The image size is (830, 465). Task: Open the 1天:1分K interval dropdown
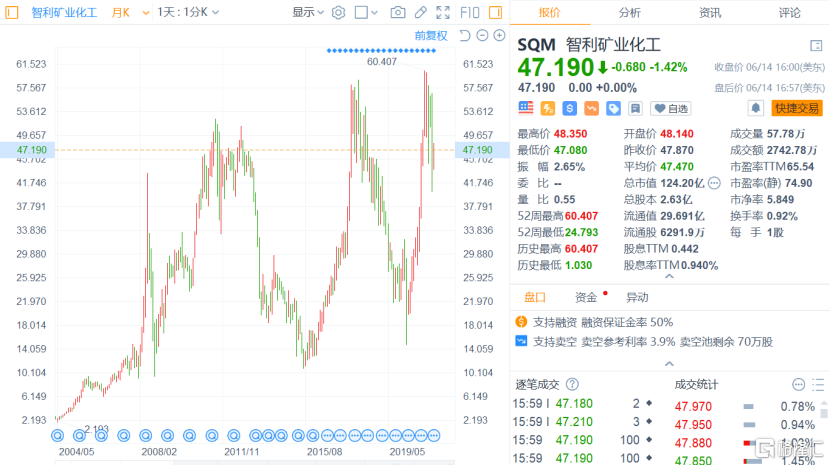pos(188,12)
